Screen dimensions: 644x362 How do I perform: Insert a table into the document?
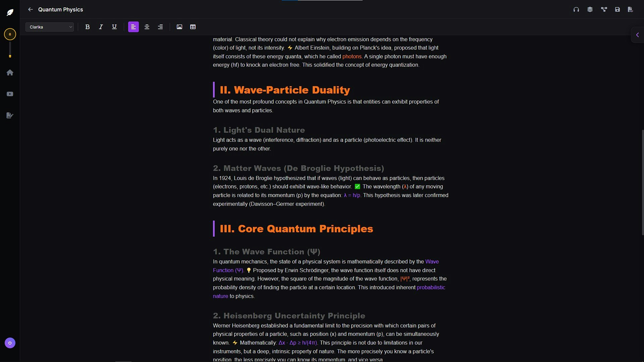(193, 27)
